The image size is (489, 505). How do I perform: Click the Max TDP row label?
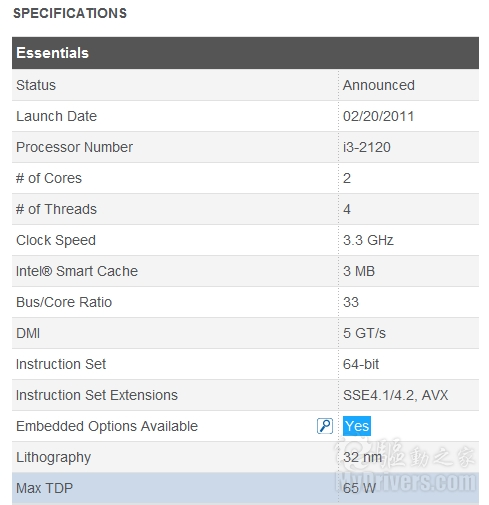[44, 488]
